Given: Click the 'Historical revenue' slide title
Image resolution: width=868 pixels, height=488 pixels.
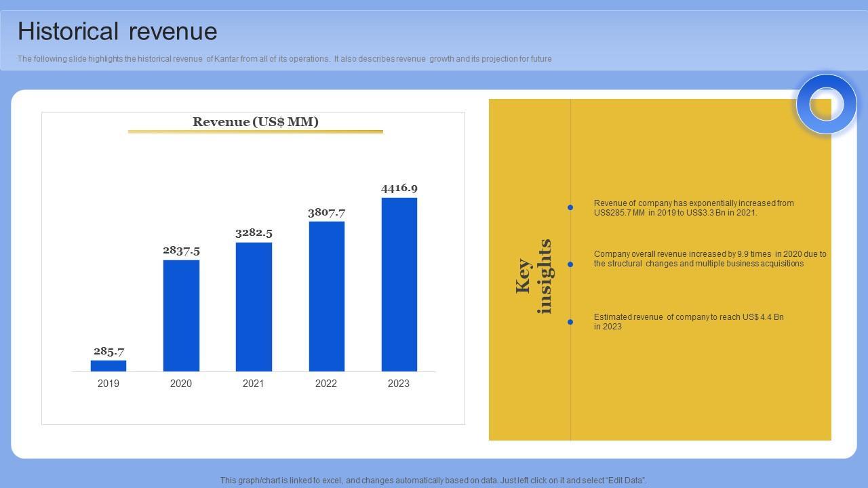Looking at the screenshot, I should tap(117, 32).
